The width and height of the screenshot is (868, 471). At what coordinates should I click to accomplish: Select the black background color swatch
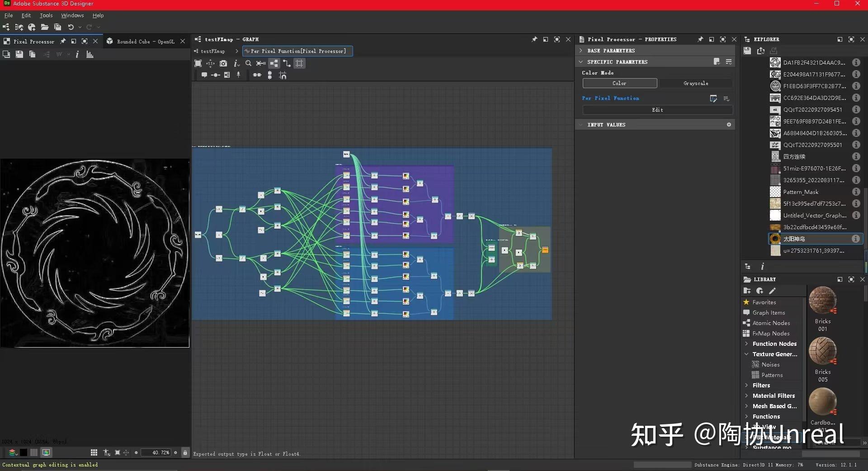(x=24, y=452)
